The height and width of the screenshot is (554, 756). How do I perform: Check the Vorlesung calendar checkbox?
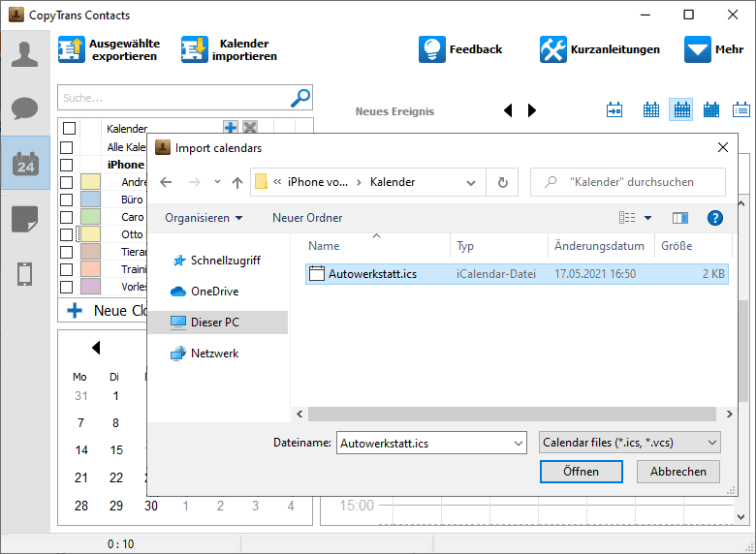click(67, 287)
